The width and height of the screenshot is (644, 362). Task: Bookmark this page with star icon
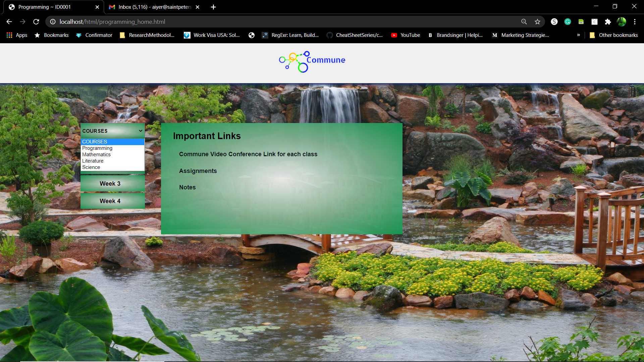[537, 22]
